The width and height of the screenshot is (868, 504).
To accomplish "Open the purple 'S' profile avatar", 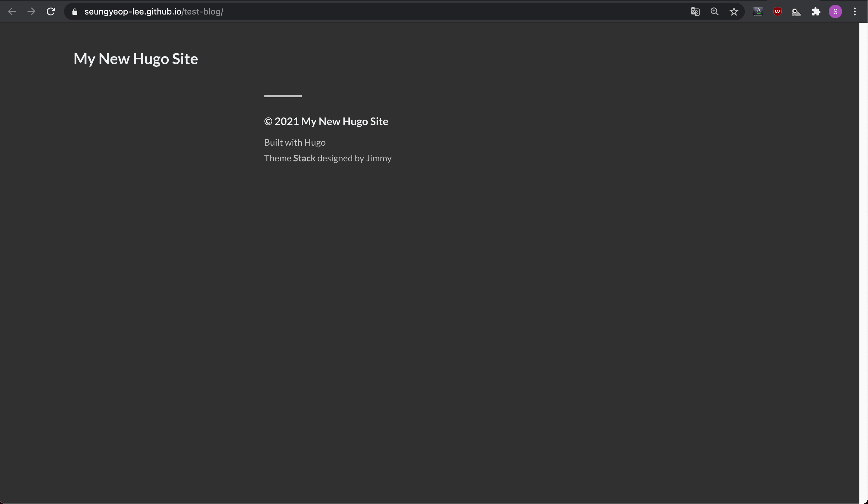I will (835, 12).
